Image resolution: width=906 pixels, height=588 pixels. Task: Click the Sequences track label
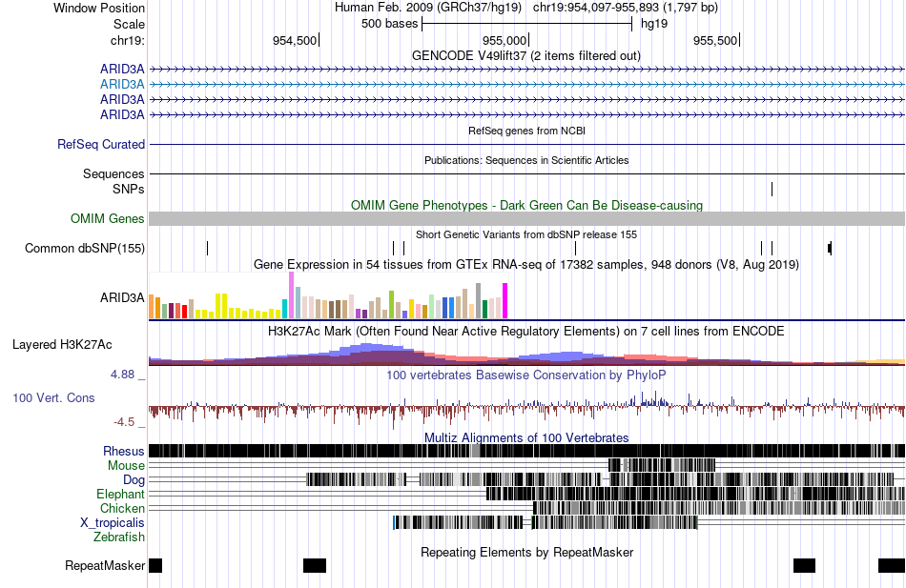click(113, 173)
